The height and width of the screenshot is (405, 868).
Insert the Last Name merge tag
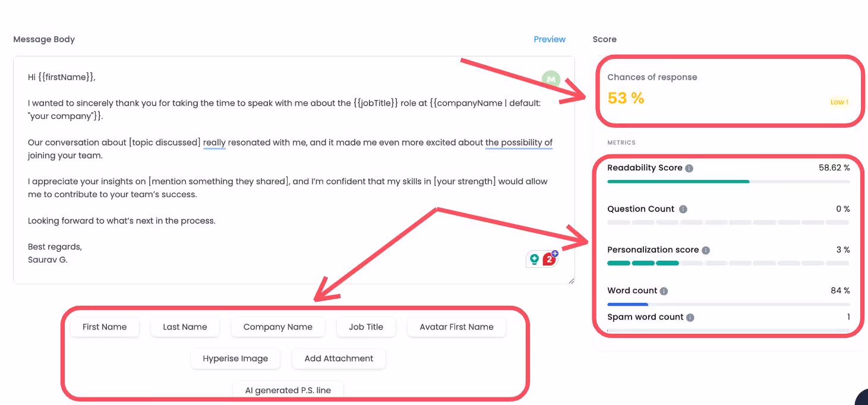(185, 327)
